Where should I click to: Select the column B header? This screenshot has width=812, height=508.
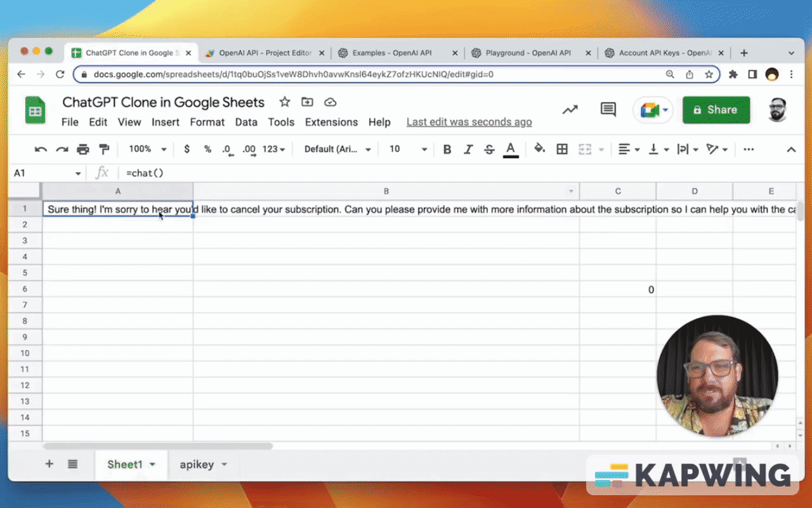(x=386, y=191)
